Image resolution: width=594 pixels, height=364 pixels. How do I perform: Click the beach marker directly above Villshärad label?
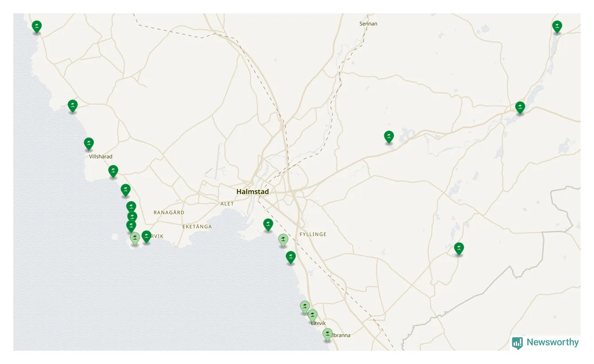click(x=89, y=144)
